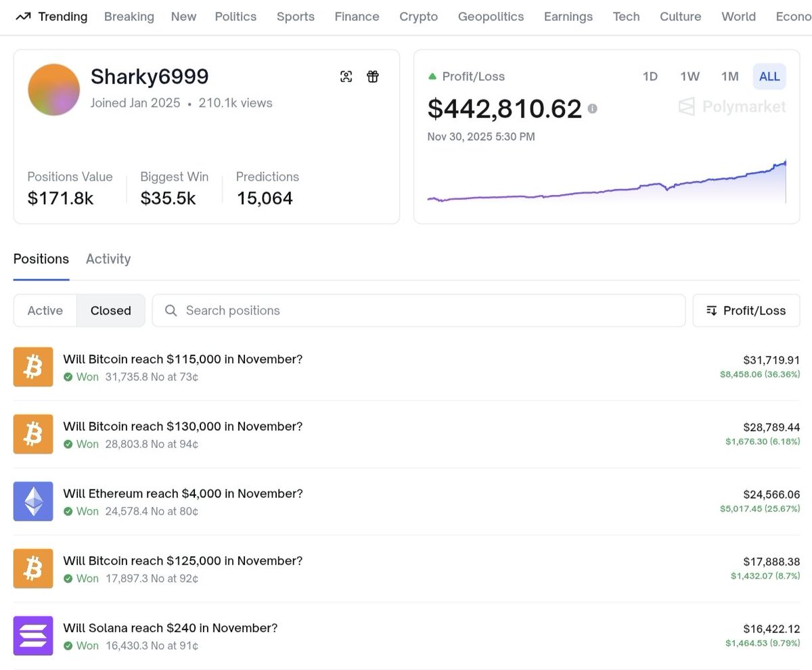This screenshot has width=812, height=670.
Task: Click the magnifier icon in search positions
Action: click(171, 310)
